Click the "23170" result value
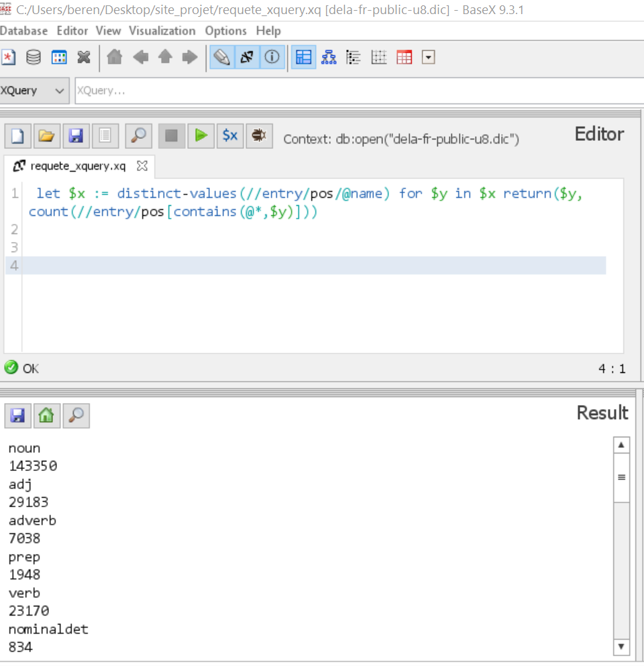The height and width of the screenshot is (666, 644). pyautogui.click(x=29, y=611)
